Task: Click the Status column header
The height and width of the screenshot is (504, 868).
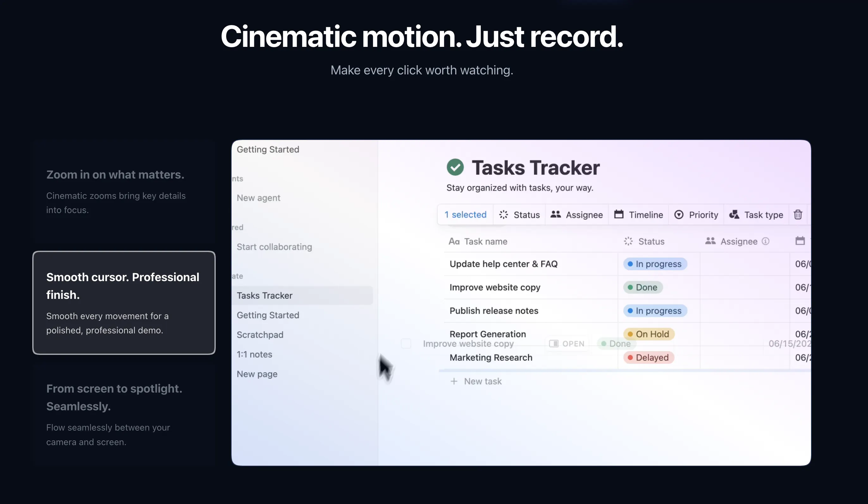Action: (644, 241)
